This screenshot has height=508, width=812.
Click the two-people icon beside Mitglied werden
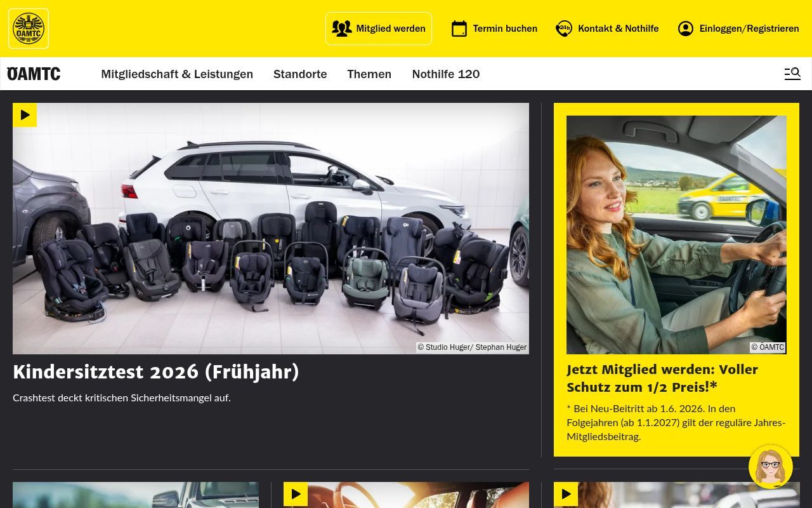pos(341,29)
